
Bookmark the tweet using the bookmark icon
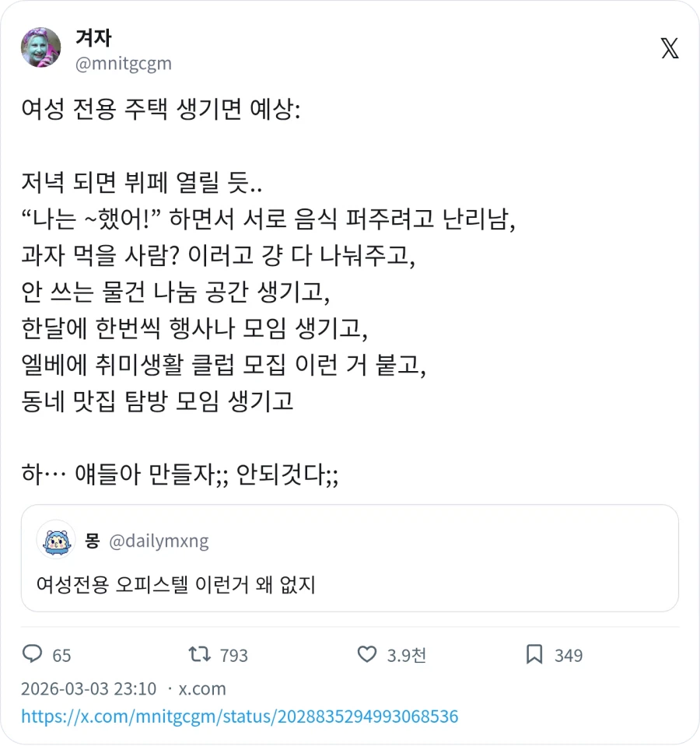coord(534,655)
